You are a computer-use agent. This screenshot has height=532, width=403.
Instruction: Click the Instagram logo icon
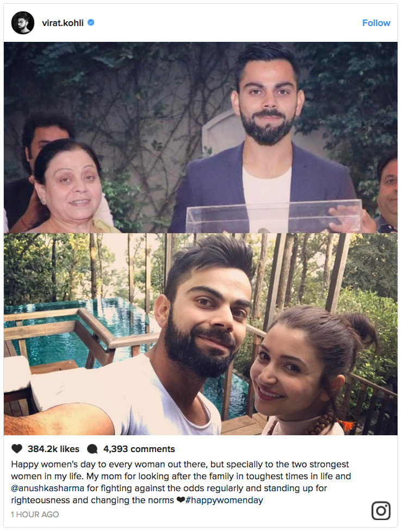pyautogui.click(x=381, y=511)
